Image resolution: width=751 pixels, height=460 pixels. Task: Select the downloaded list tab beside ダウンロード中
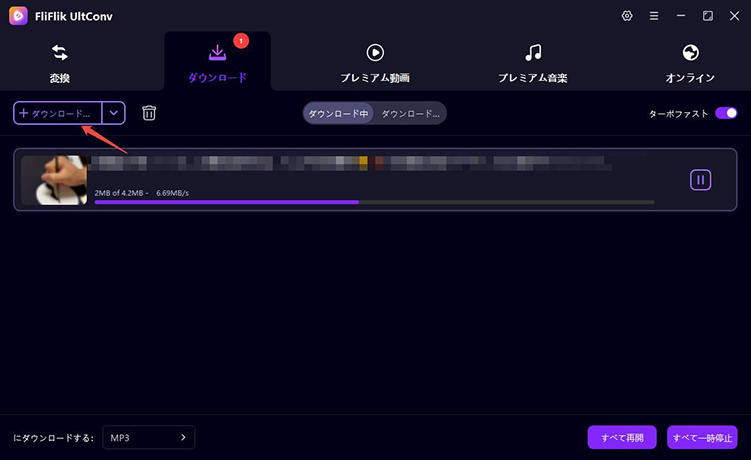[x=410, y=114]
